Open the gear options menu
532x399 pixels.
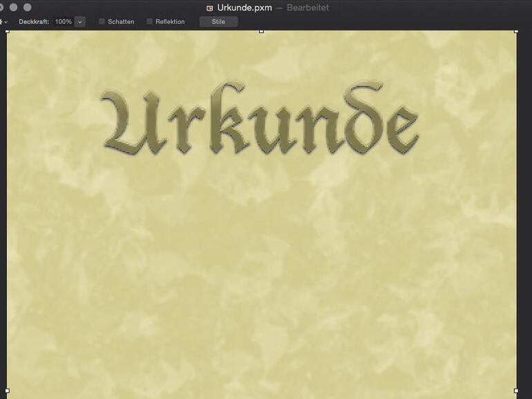pos(3,21)
